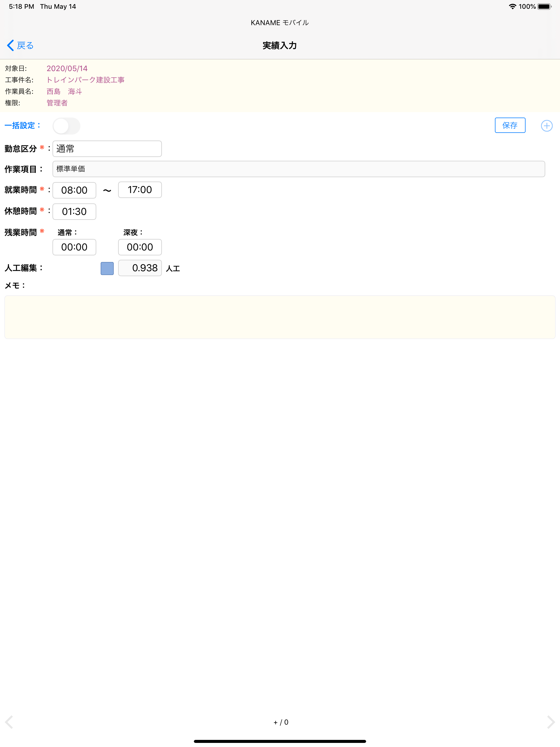Tap the 戻る back button
Image resolution: width=560 pixels, height=747 pixels.
pos(20,45)
